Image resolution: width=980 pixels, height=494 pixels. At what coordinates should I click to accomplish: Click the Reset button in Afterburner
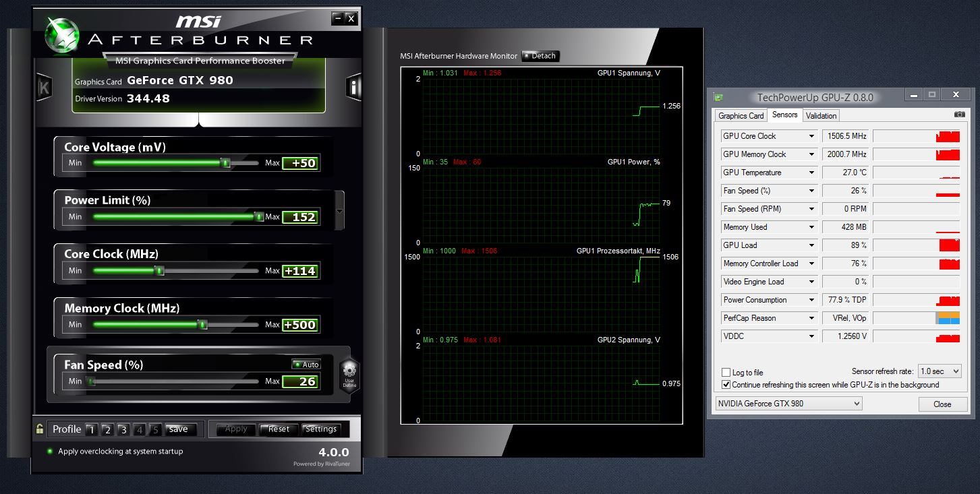pyautogui.click(x=279, y=429)
